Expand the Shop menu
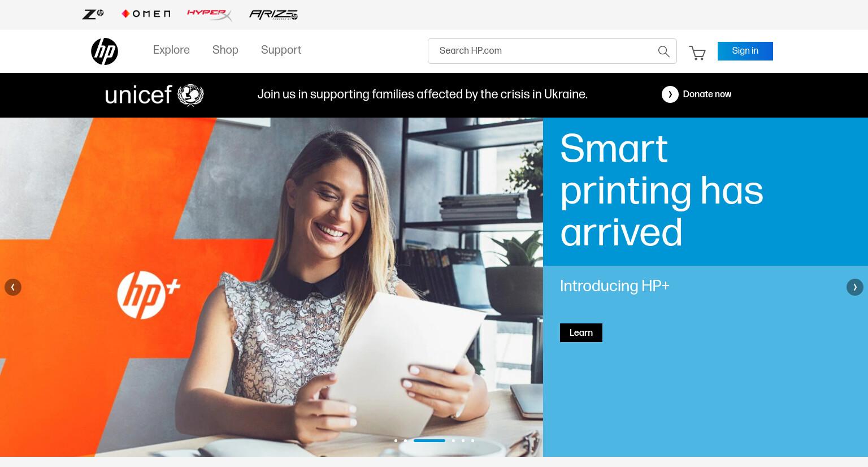 225,50
